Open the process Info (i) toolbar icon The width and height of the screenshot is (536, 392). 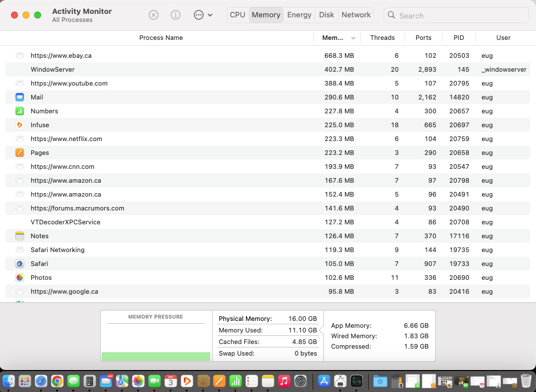point(175,14)
